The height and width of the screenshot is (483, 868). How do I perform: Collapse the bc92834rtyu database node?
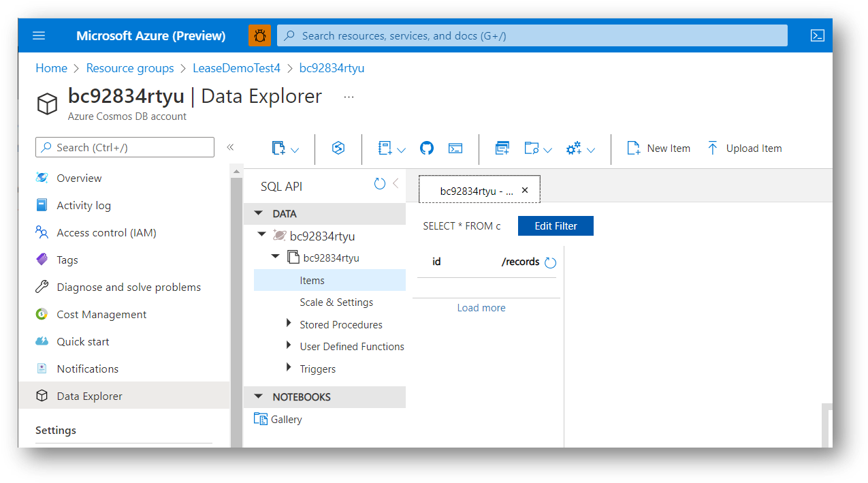262,234
